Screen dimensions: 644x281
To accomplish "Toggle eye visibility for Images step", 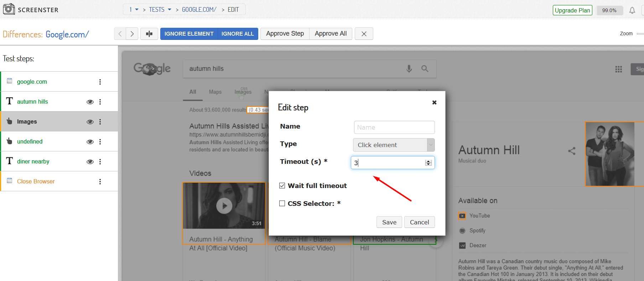I will [x=90, y=122].
